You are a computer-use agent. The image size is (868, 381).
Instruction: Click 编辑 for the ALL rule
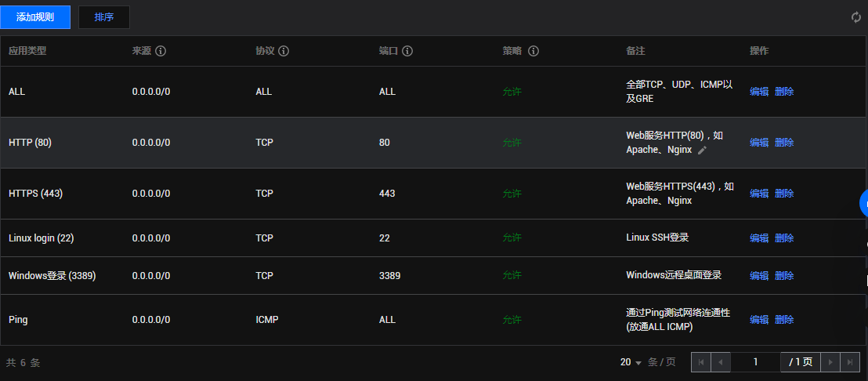pyautogui.click(x=759, y=92)
